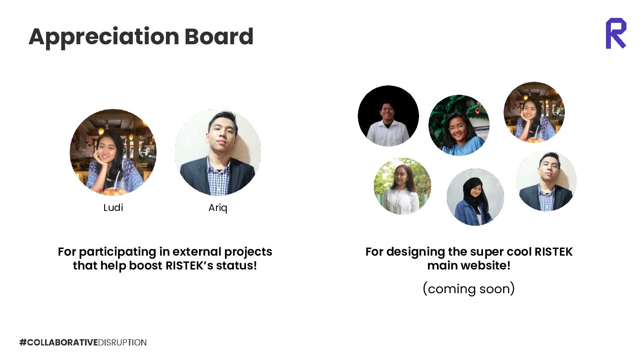Image resolution: width=644 pixels, height=362 pixels.
Task: Click photo of woman wearing black hijab
Action: [x=475, y=197]
